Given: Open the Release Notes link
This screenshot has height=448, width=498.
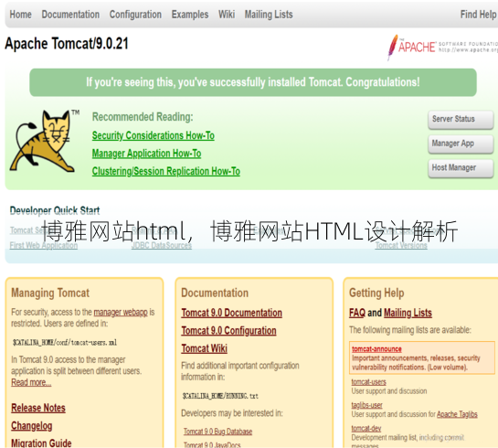Looking at the screenshot, I should point(38,408).
